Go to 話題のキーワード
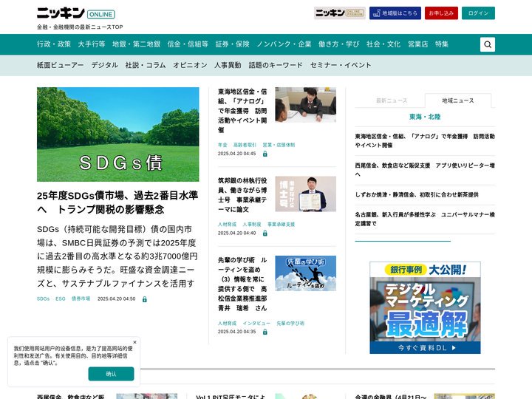This screenshot has width=532, height=399. pyautogui.click(x=276, y=65)
